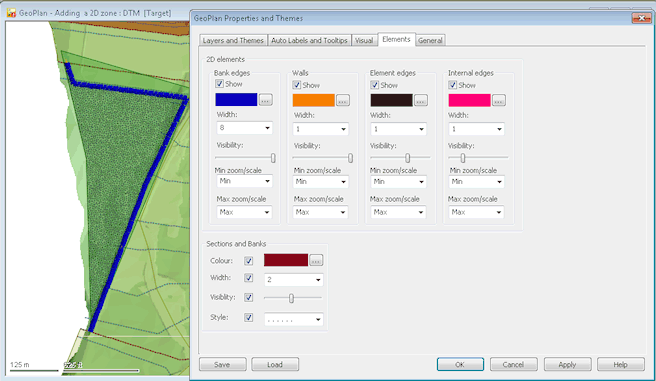Open the Auto Labels and Tooltips tab

click(x=309, y=41)
